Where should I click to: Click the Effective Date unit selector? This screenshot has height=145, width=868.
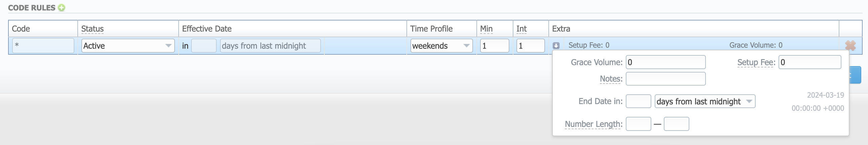point(270,46)
